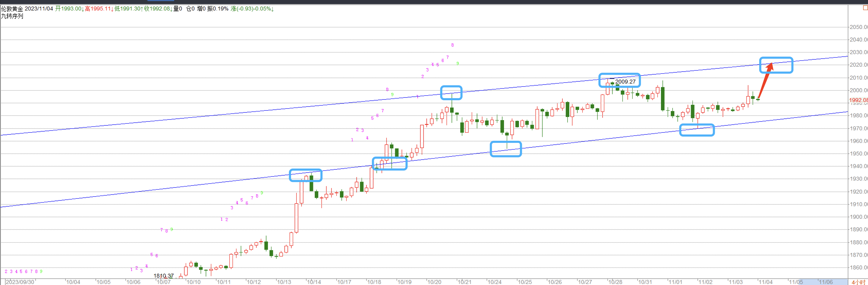868x285 pixels.
Task: Click the highlighted 11/06 region on time axis
Action: coord(825,282)
